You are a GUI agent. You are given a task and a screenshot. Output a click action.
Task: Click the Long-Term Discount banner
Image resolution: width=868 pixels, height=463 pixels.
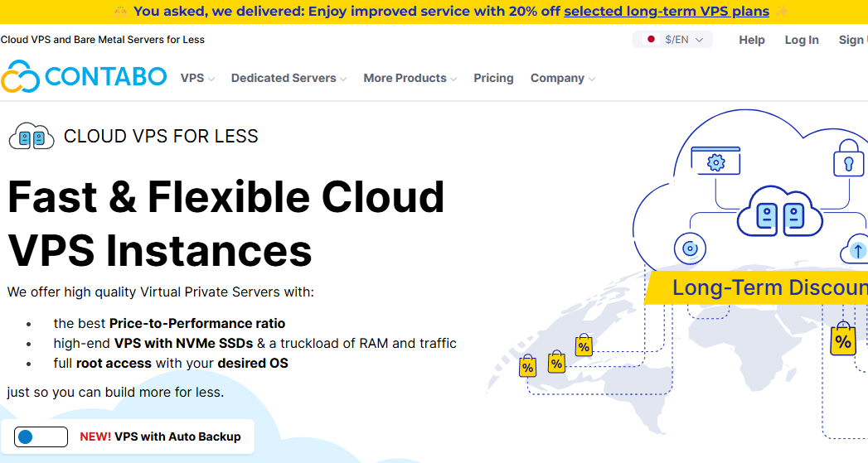click(x=756, y=287)
